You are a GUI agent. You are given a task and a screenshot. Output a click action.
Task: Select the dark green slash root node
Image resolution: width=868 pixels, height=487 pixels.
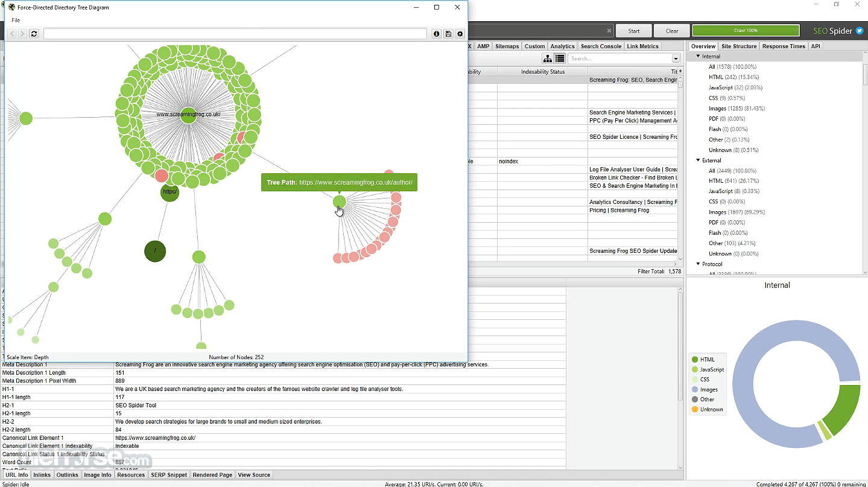[x=155, y=251]
